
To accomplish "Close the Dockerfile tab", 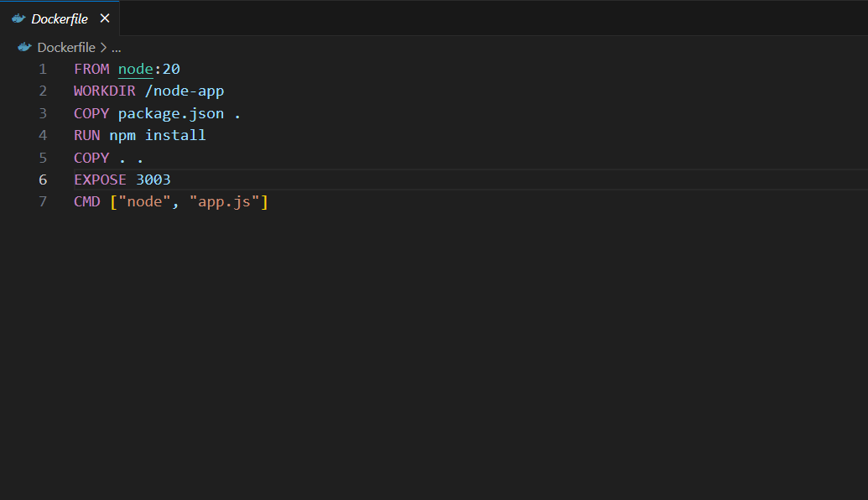I will [105, 18].
